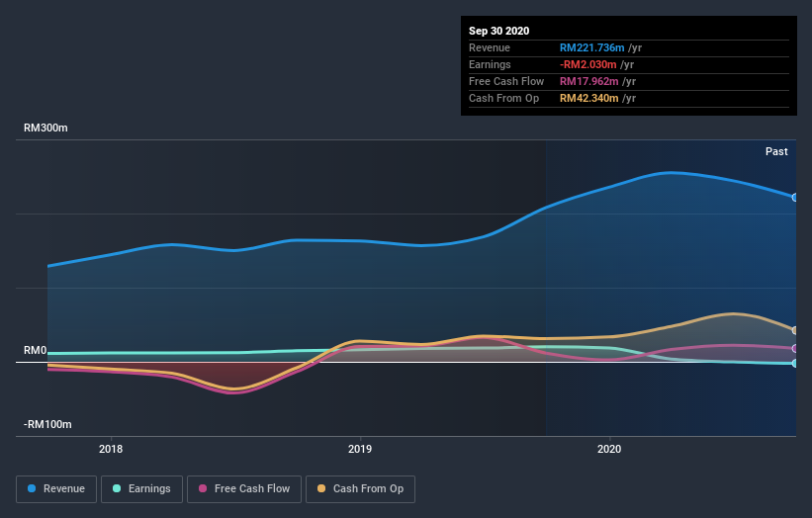The height and width of the screenshot is (518, 812).
Task: Click the Sep 30 2020 tooltip date
Action: point(499,31)
